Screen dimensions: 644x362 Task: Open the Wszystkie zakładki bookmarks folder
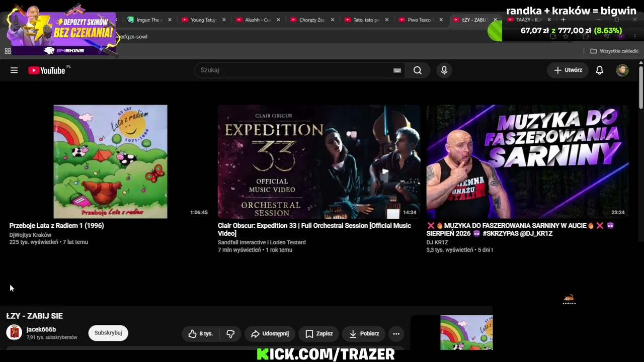pos(614,51)
